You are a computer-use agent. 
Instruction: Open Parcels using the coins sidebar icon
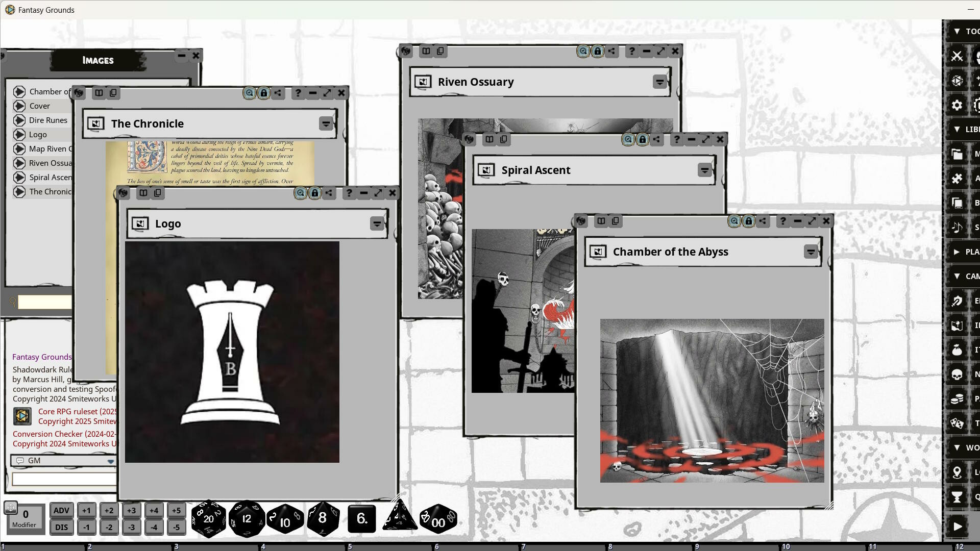(x=957, y=398)
